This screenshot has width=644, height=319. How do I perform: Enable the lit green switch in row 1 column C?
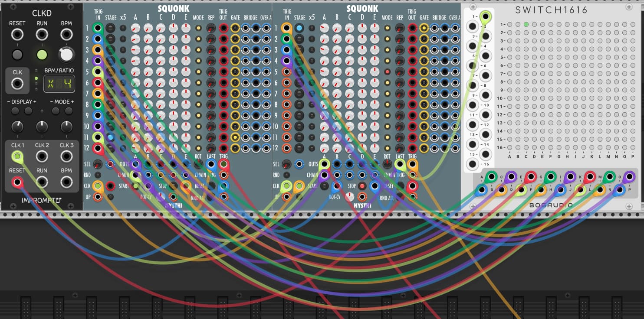click(x=526, y=25)
